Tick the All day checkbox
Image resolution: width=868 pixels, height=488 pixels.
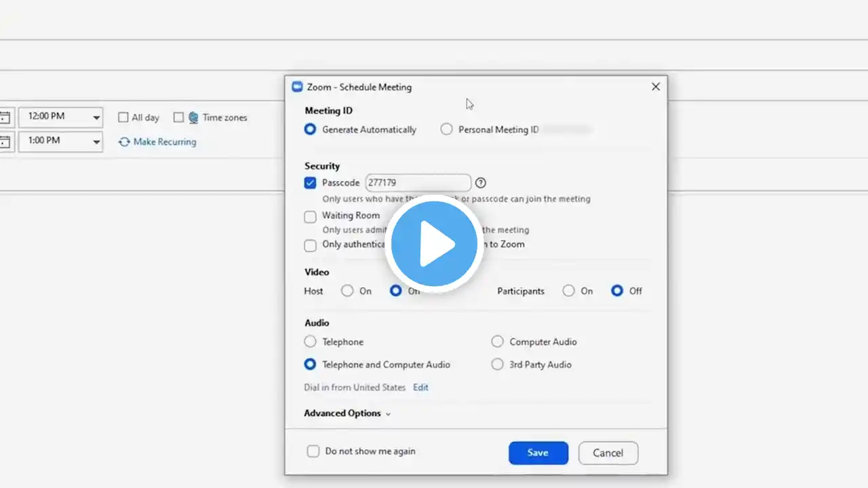(x=123, y=117)
